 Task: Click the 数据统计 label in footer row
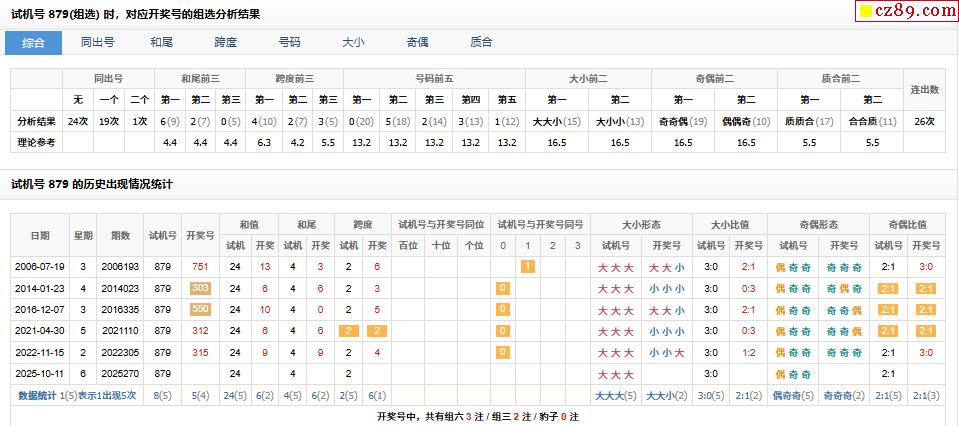[x=36, y=396]
